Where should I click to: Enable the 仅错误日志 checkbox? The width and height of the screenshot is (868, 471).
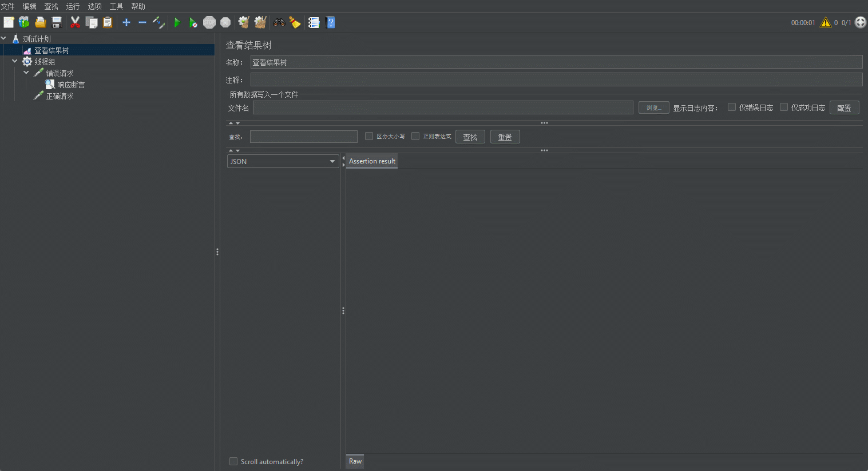[732, 107]
